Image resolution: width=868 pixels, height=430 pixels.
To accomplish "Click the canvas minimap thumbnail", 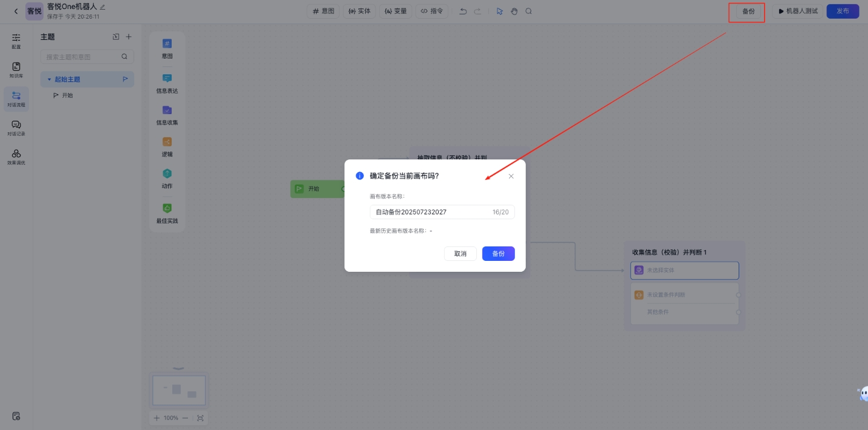I will tap(179, 390).
